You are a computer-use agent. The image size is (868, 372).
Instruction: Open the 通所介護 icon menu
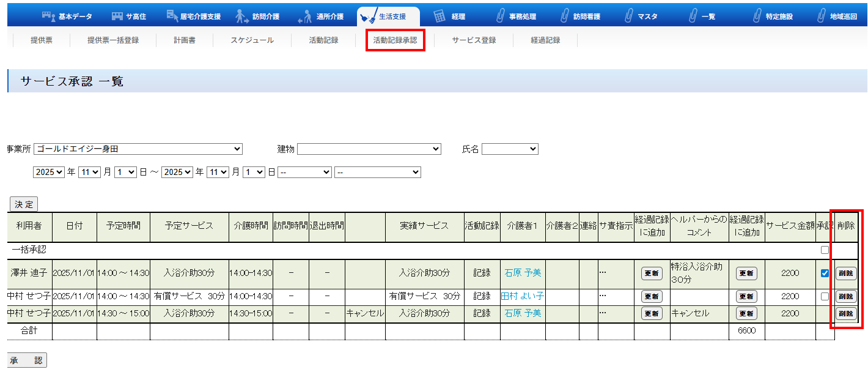click(304, 17)
